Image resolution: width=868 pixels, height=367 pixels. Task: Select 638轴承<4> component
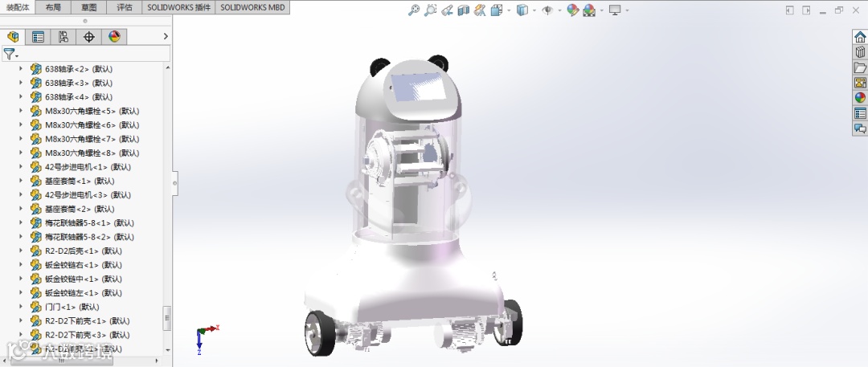click(x=79, y=97)
